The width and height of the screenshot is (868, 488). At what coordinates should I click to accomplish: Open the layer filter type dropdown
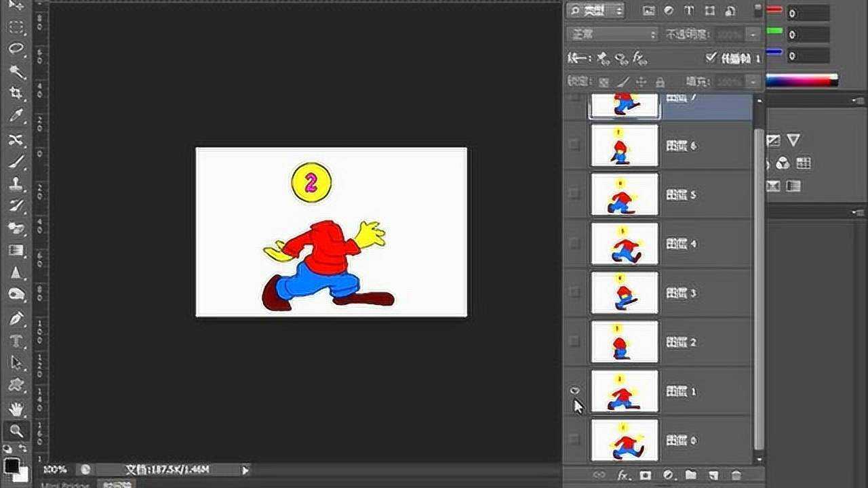pos(596,11)
